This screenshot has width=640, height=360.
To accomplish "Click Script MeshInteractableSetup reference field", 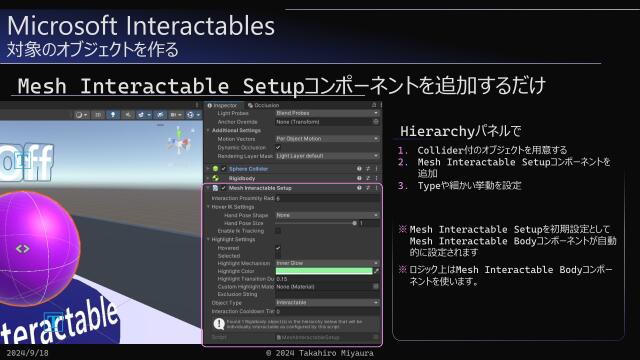I will pos(327,337).
